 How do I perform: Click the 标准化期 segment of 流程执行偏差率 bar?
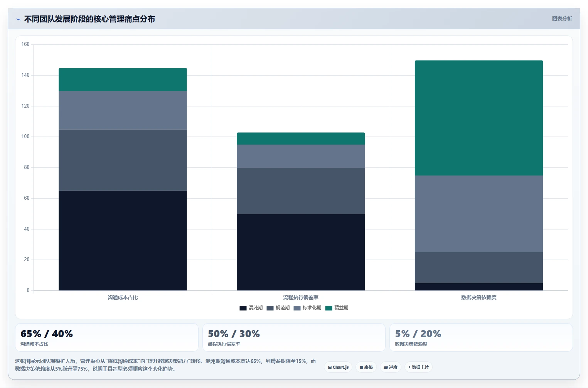(301, 156)
